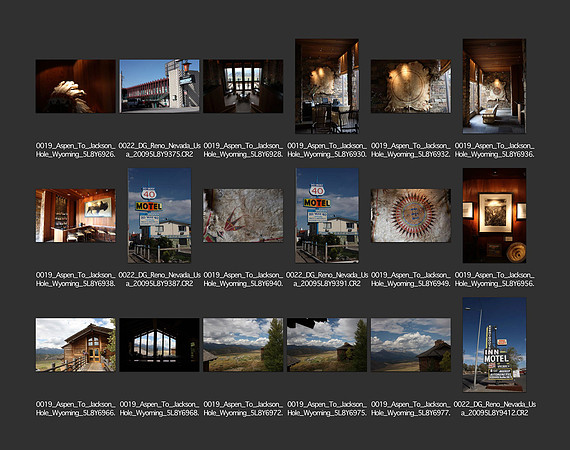This screenshot has height=450, width=570.
Task: Click file name ending 5L8Y6938
Action: (x=76, y=280)
